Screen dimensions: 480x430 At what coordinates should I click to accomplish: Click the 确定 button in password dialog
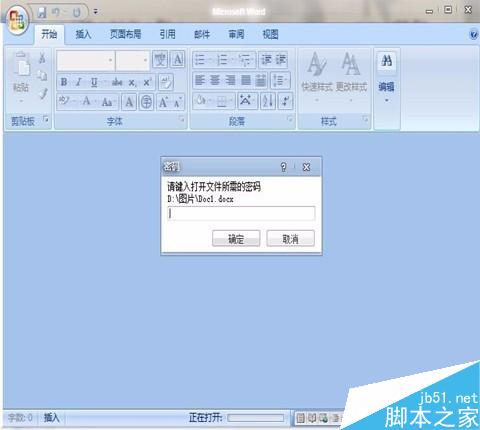pos(236,239)
